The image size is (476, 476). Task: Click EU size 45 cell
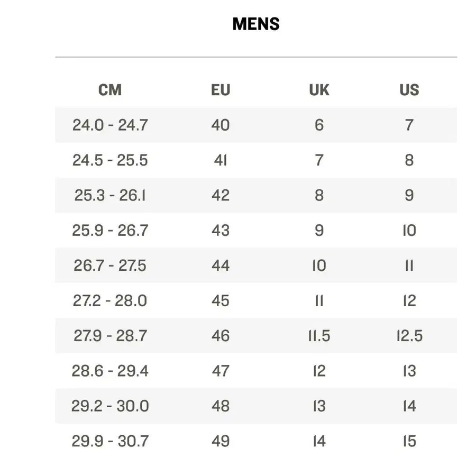tap(221, 300)
